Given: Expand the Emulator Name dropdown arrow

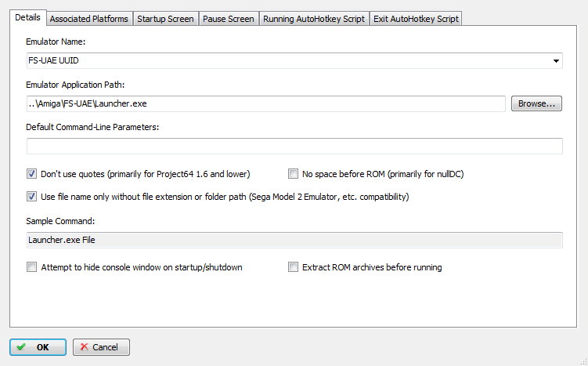Looking at the screenshot, I should click(556, 61).
